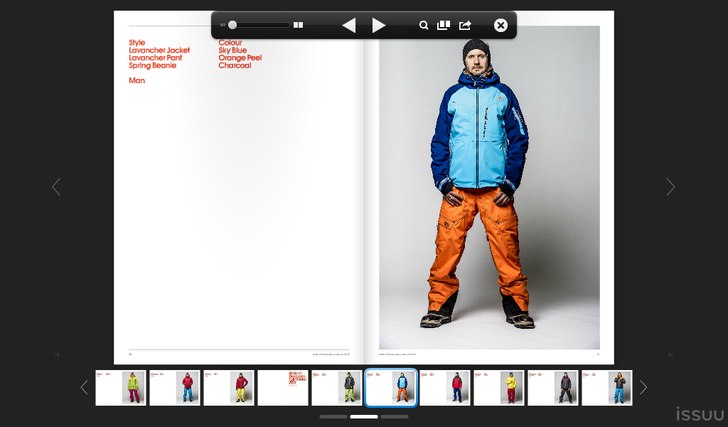Screen dimensions: 728x427
Task: Click the stacked pages icon in toolbar
Action: coord(443,25)
